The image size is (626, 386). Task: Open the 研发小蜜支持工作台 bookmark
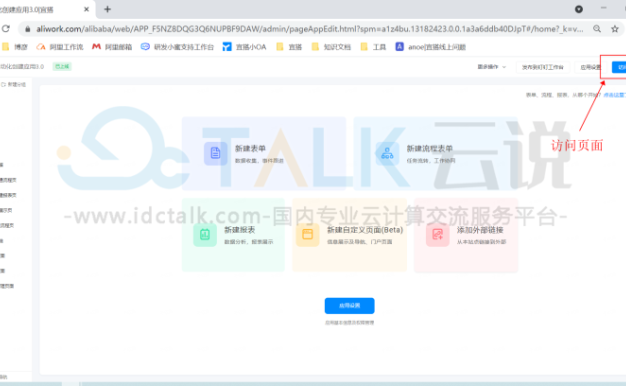tap(177, 47)
